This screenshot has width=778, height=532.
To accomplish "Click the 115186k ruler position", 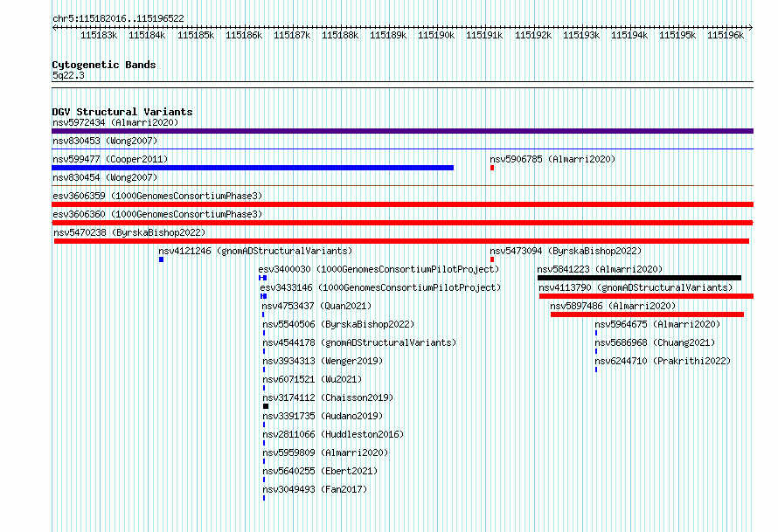I will [244, 35].
